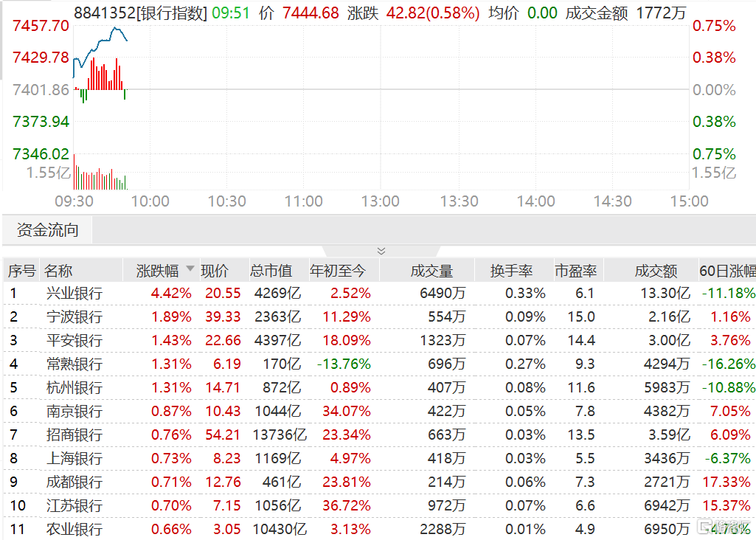Click the 成交额 column header
756x540 pixels.
pos(656,271)
